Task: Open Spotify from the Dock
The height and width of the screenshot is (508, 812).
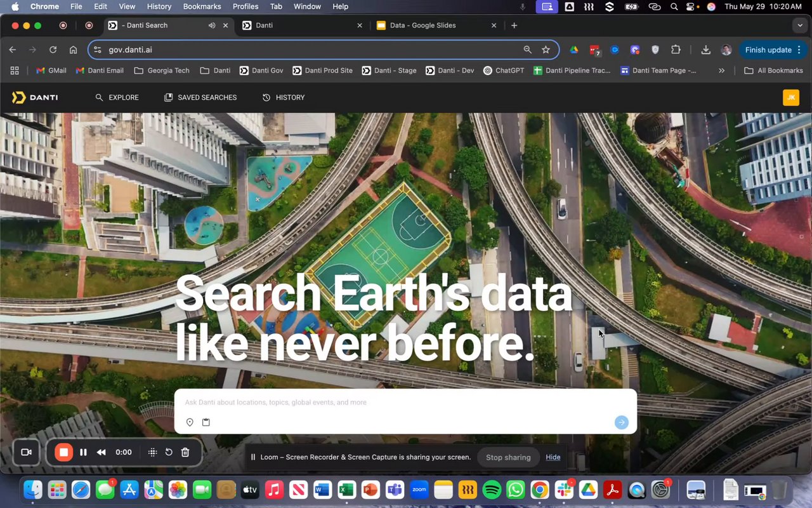Action: coord(492,490)
